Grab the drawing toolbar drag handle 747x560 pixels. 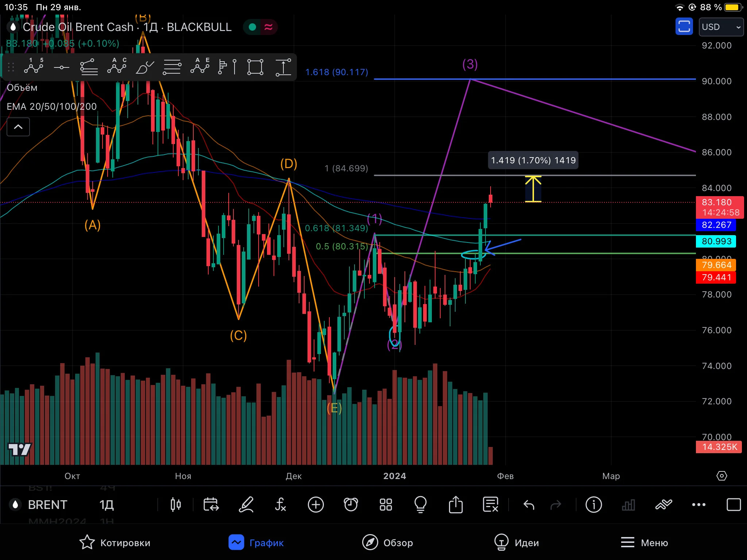[x=11, y=67]
